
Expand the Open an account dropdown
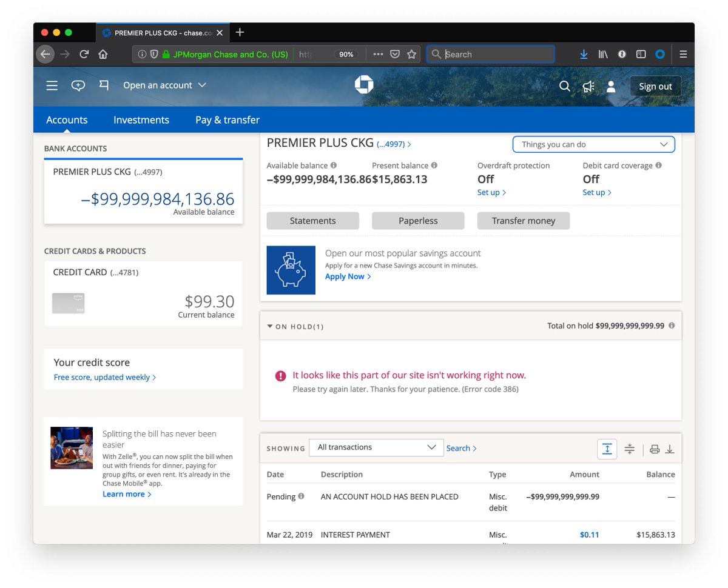pyautogui.click(x=164, y=85)
